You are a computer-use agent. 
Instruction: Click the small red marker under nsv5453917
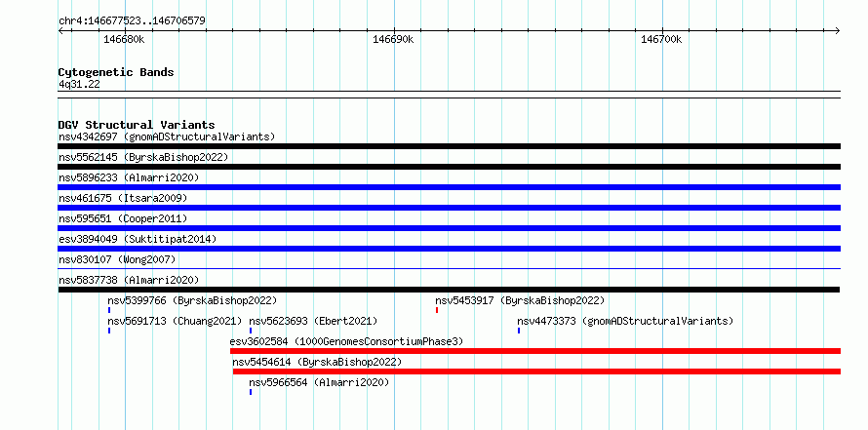tap(437, 310)
